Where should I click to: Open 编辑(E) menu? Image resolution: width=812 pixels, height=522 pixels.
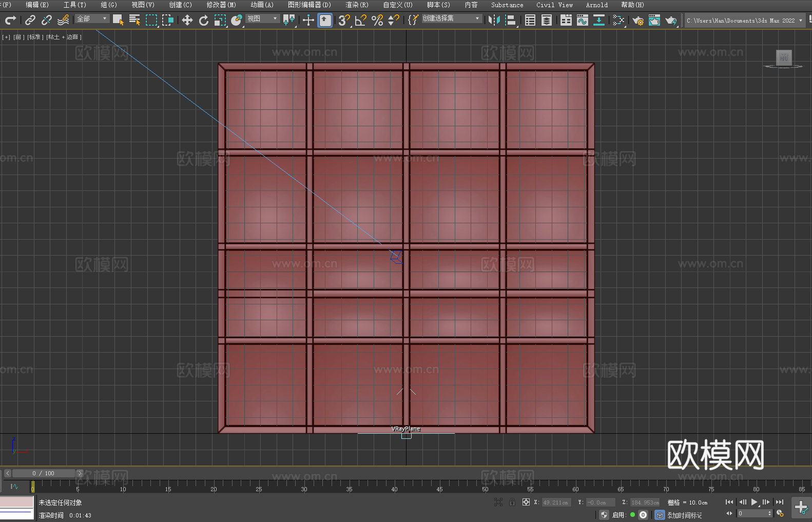coord(37,5)
